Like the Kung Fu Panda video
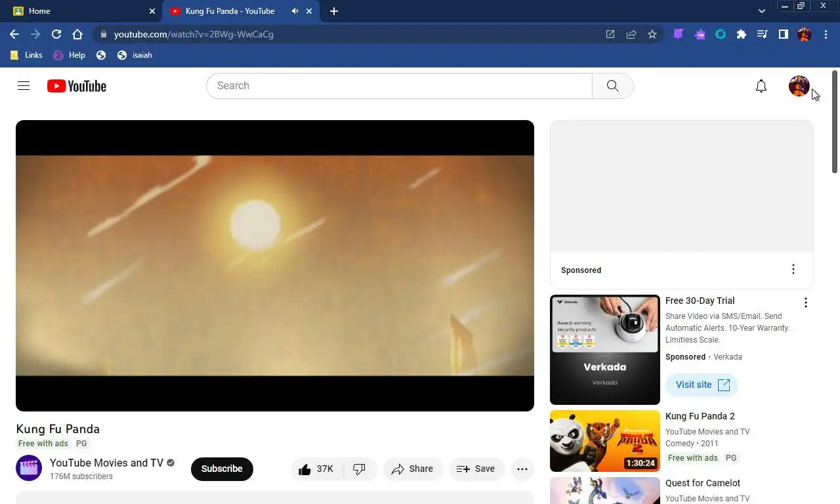Image resolution: width=840 pixels, height=504 pixels. coord(316,469)
